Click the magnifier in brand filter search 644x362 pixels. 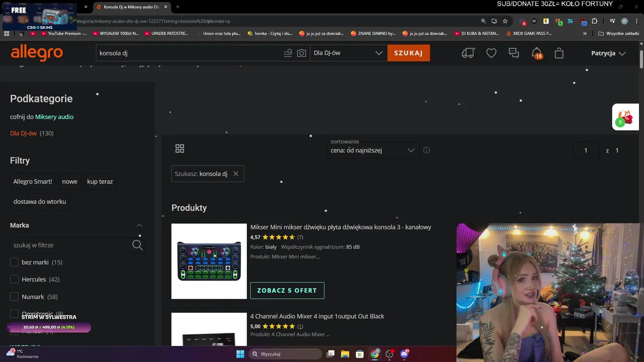pos(137,245)
